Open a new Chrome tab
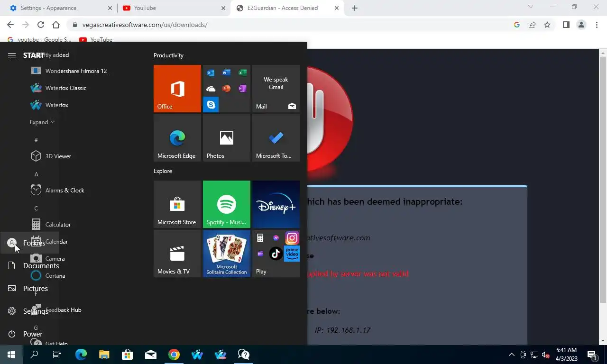 click(355, 8)
